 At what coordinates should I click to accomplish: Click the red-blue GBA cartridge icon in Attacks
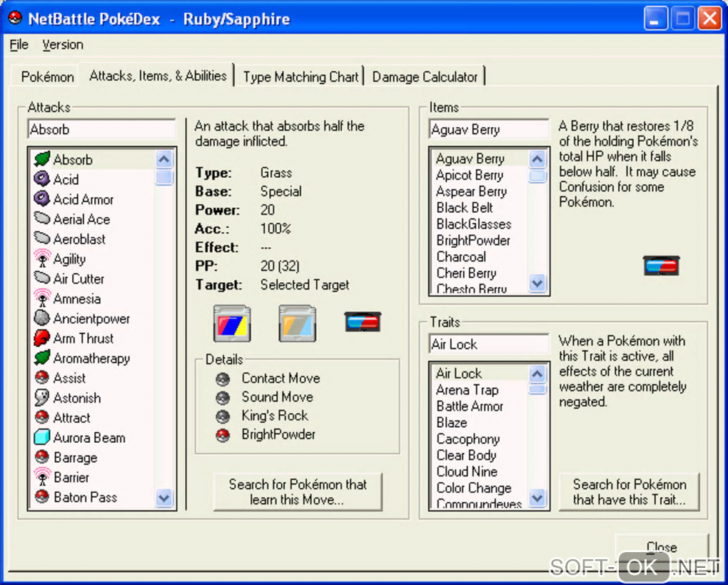[x=363, y=321]
